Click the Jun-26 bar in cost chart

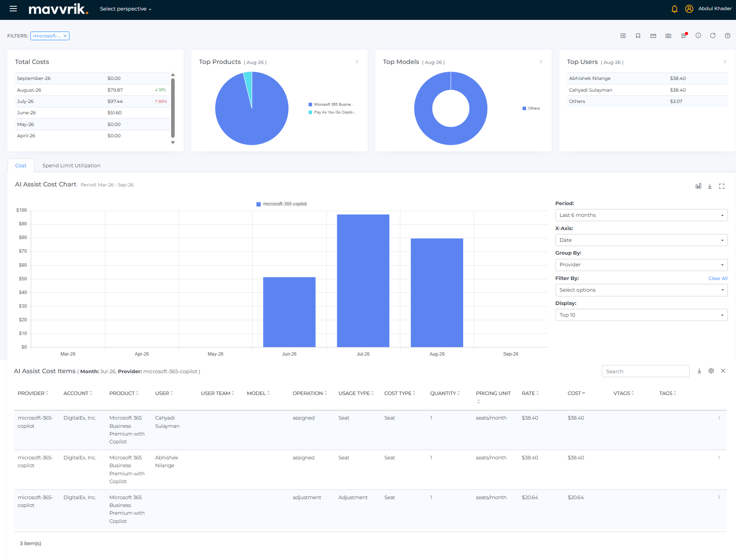[289, 312]
